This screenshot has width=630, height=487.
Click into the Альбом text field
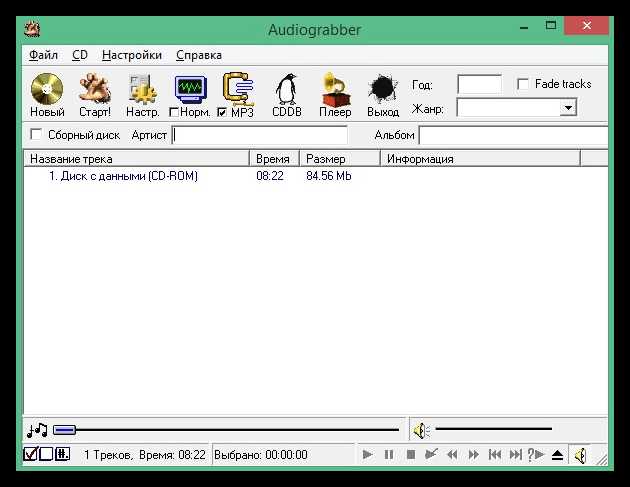coord(513,135)
